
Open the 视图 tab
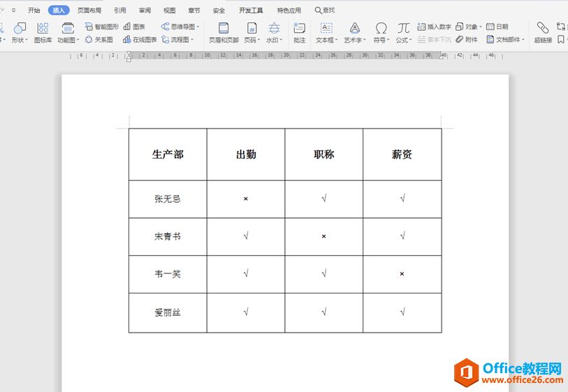[170, 10]
